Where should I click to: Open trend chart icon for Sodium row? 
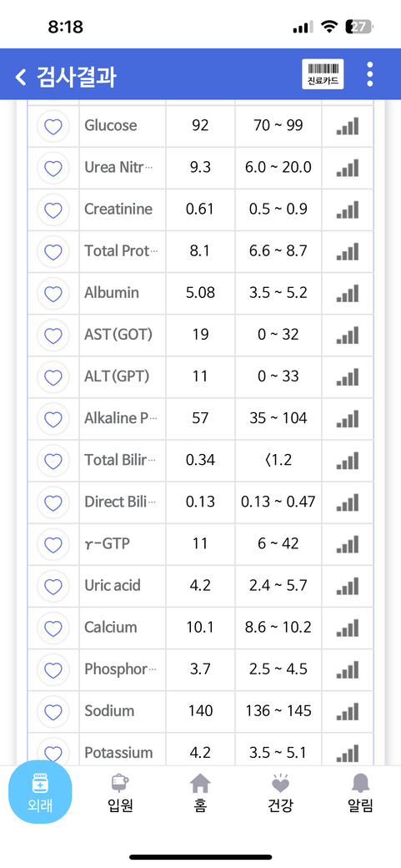pos(348,711)
